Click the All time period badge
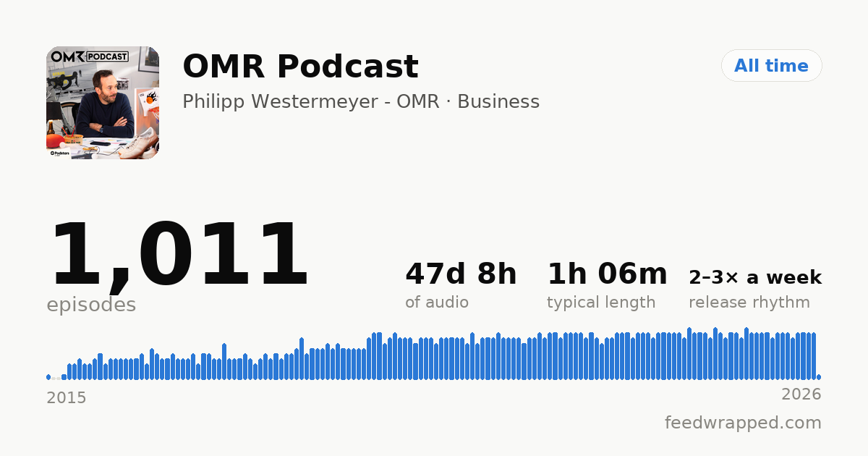This screenshot has height=456, width=868. tap(771, 66)
